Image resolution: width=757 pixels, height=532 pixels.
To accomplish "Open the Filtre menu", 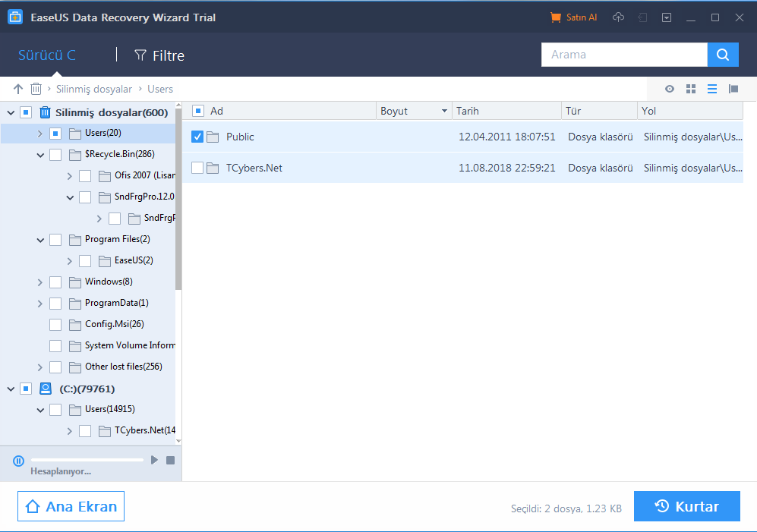I will coord(159,55).
